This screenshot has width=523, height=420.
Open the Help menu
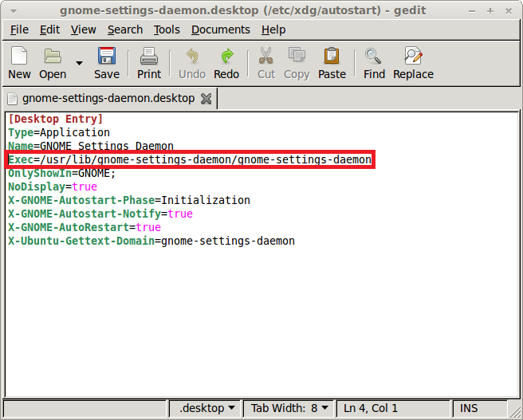coord(273,29)
